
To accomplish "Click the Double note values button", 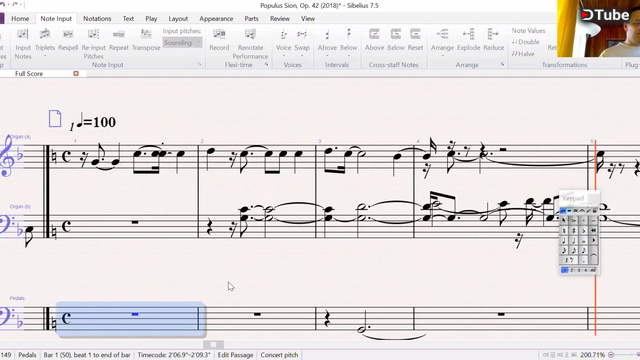I will tap(526, 42).
